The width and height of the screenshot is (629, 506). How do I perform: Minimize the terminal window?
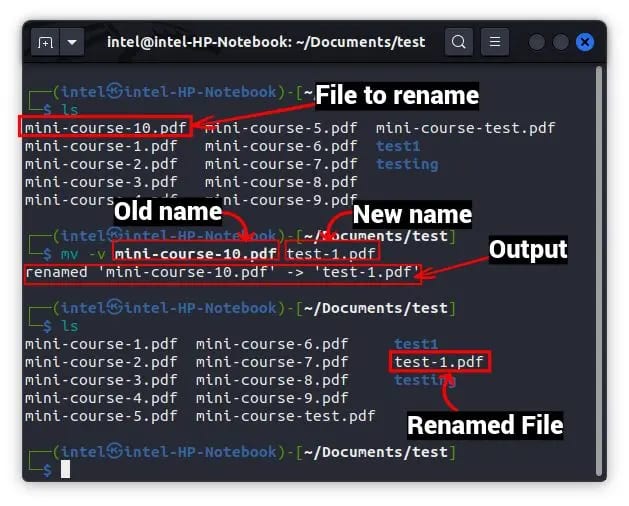point(536,42)
